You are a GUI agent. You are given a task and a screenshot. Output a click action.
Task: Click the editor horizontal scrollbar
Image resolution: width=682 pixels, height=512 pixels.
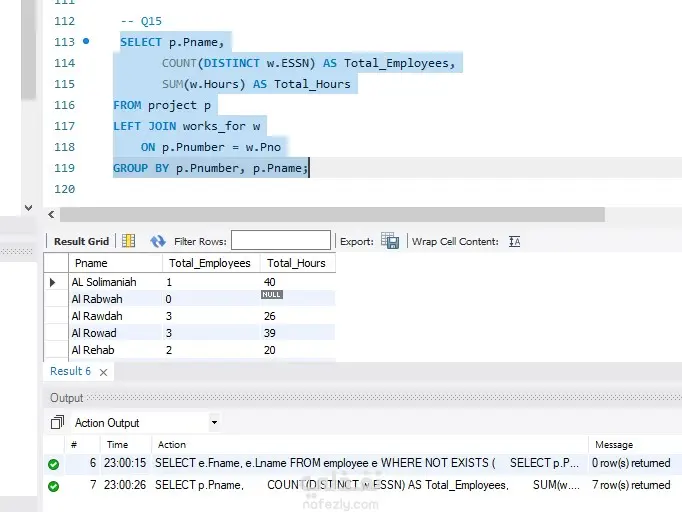[x=332, y=214]
